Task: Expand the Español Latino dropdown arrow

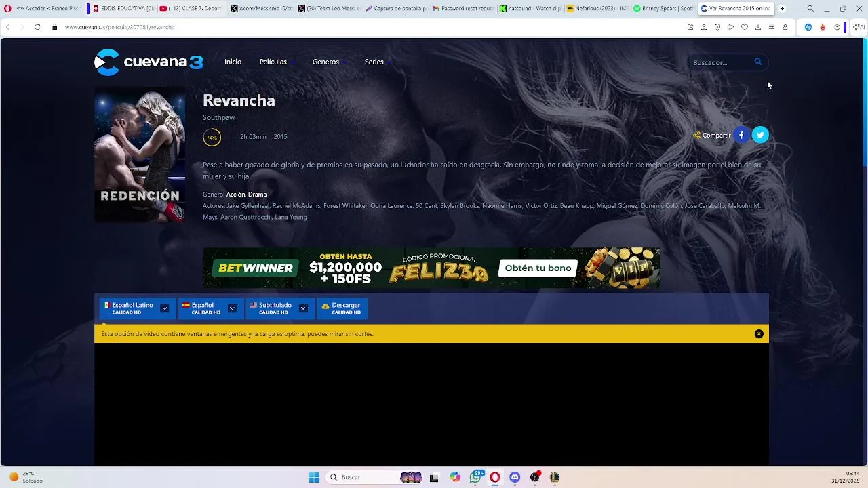Action: pyautogui.click(x=165, y=308)
